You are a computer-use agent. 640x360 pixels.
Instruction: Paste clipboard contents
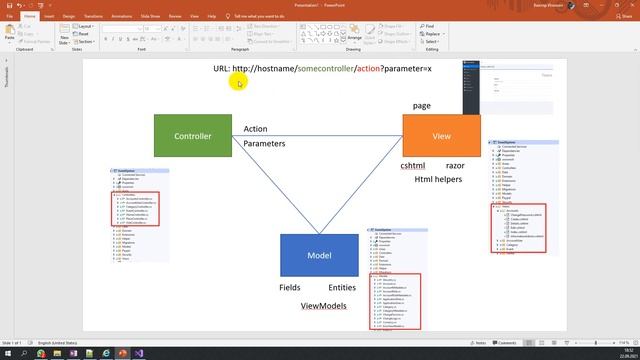(x=9, y=33)
